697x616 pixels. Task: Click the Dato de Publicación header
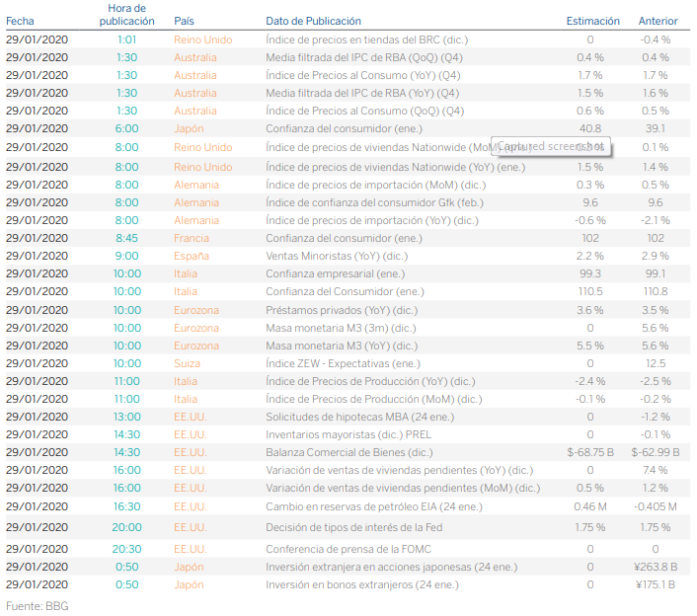pos(313,21)
